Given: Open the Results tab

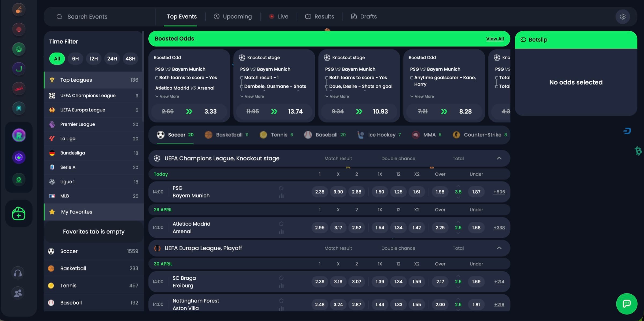Looking at the screenshot, I should [320, 17].
